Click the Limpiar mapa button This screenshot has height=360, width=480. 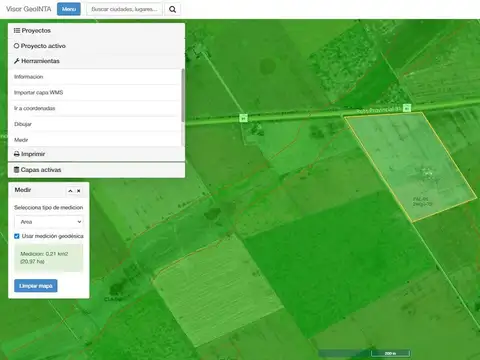point(36,286)
